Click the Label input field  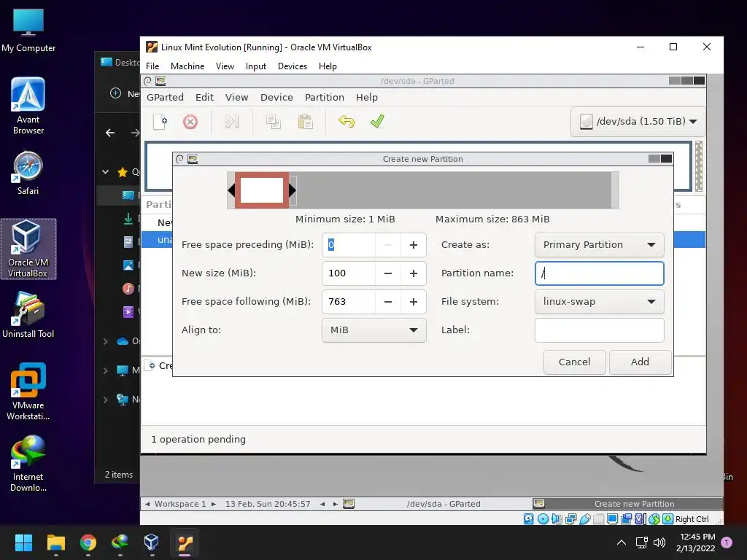tap(600, 330)
